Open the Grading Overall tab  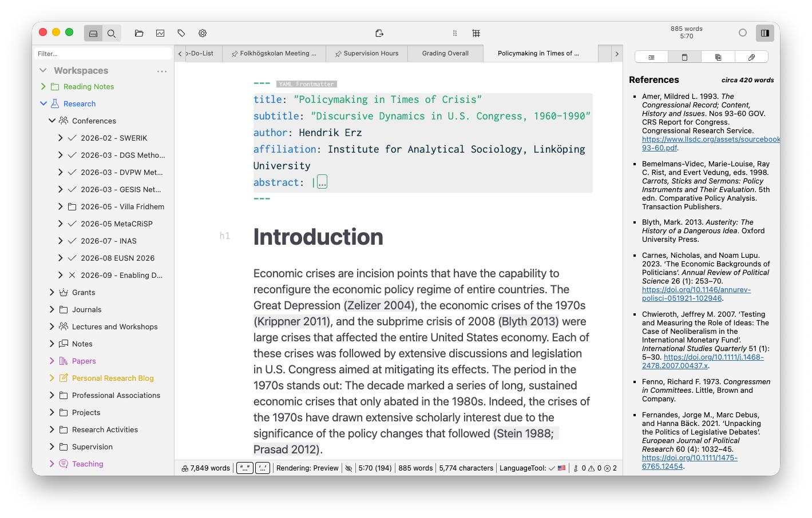point(445,53)
